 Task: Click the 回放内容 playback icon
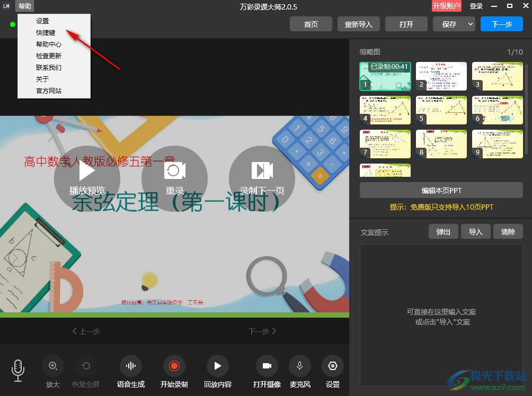tap(217, 366)
